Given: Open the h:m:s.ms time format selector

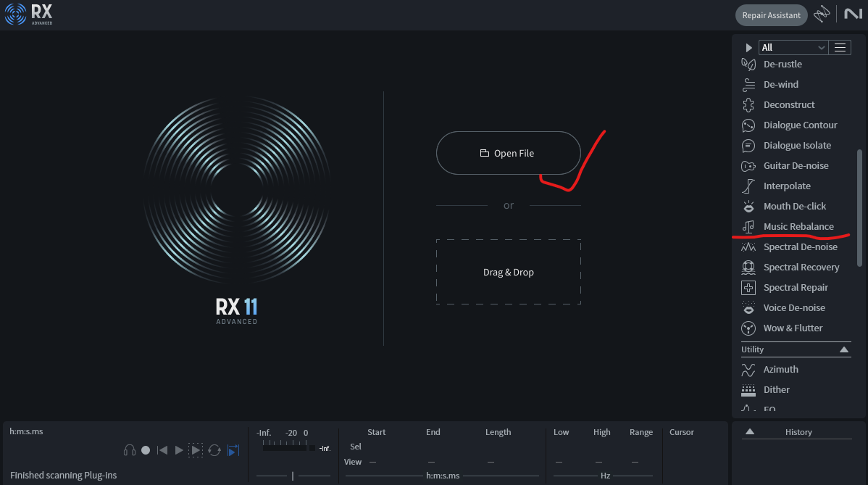Looking at the screenshot, I should pyautogui.click(x=26, y=431).
